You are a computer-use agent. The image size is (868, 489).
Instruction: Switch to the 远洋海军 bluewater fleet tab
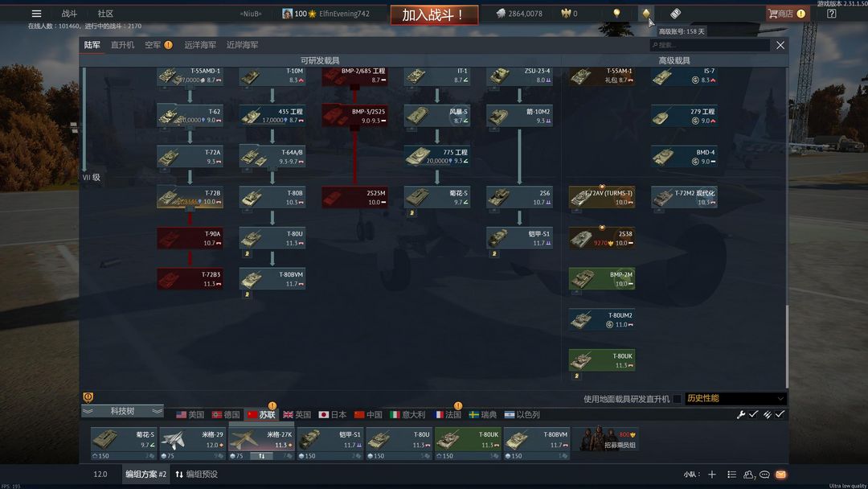[x=200, y=45]
